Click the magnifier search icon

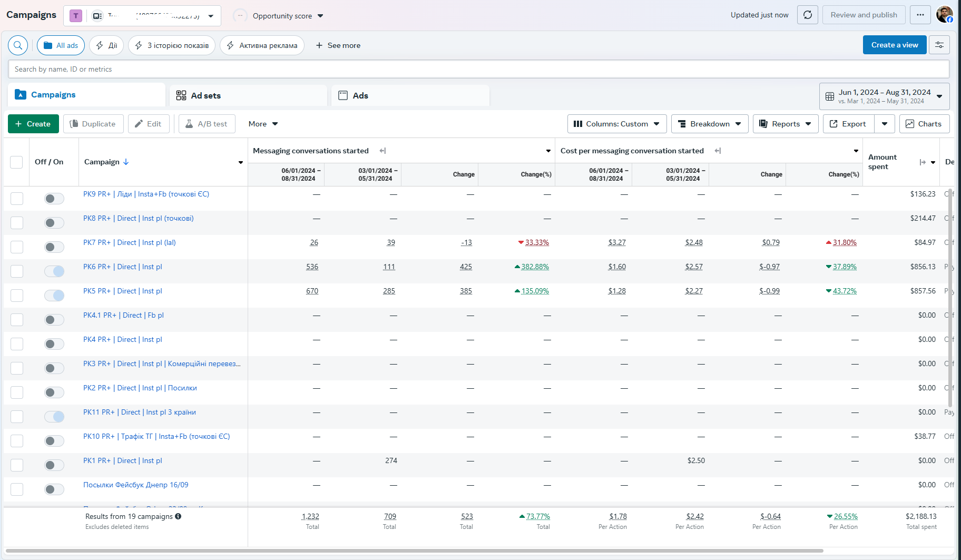click(x=18, y=45)
